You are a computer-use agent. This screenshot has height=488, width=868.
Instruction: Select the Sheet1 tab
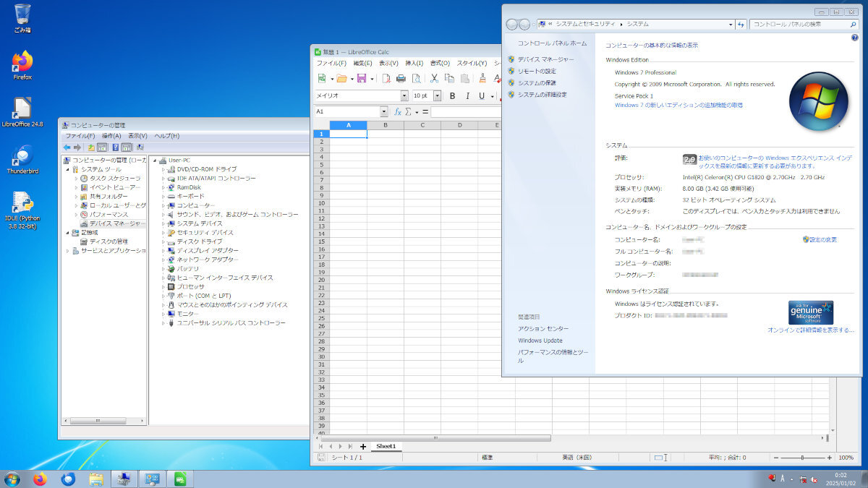point(386,447)
